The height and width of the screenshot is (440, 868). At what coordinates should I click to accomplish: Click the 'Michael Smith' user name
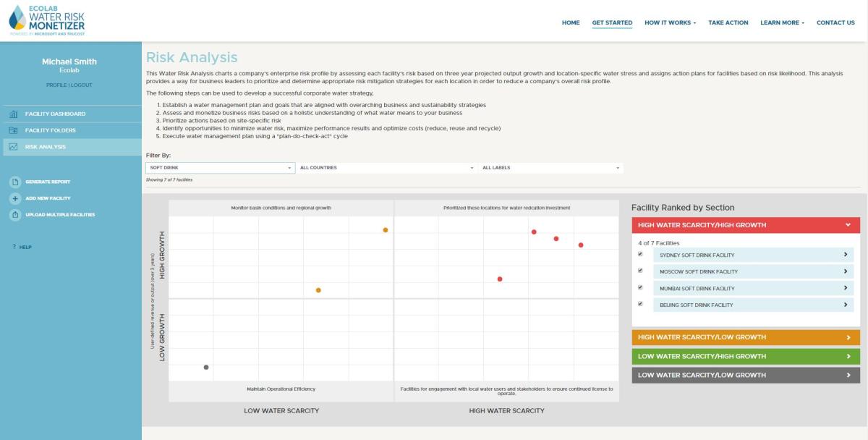click(x=69, y=62)
